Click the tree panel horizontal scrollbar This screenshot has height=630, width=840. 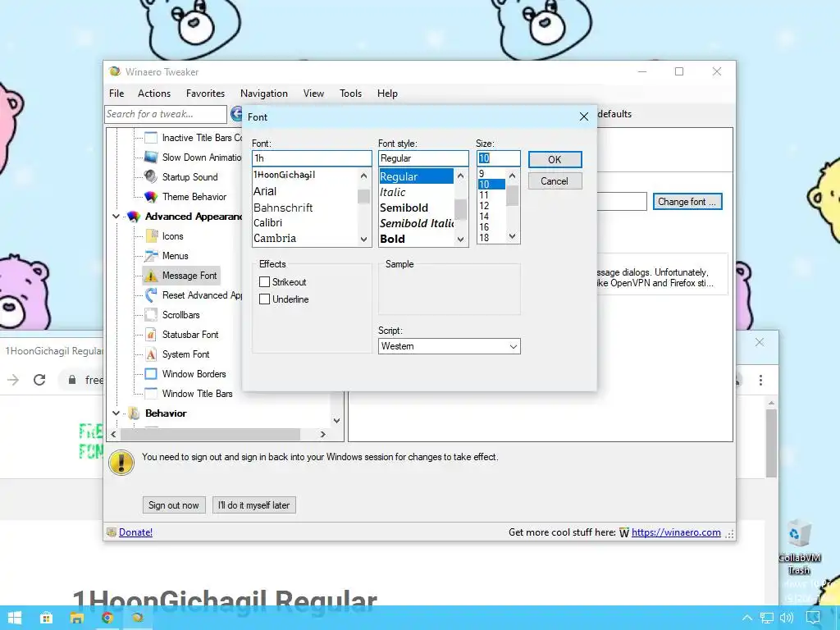click(210, 434)
